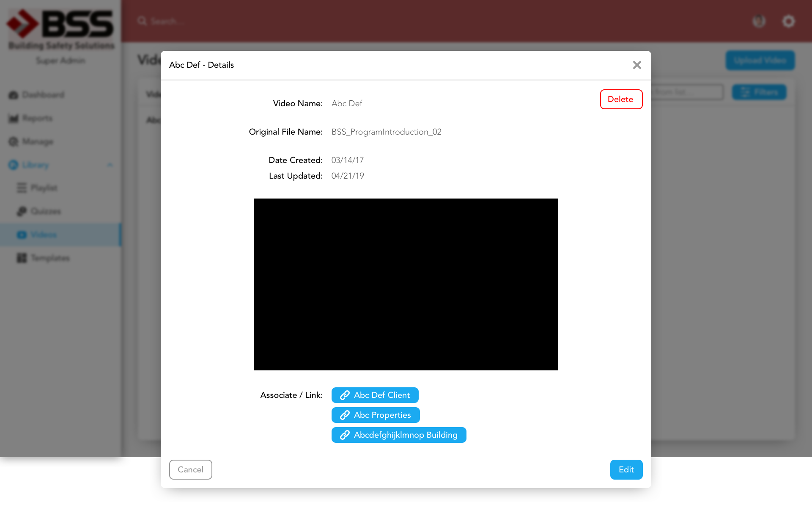This screenshot has width=812, height=505.
Task: Click the Playlist list icon
Action: tap(22, 188)
